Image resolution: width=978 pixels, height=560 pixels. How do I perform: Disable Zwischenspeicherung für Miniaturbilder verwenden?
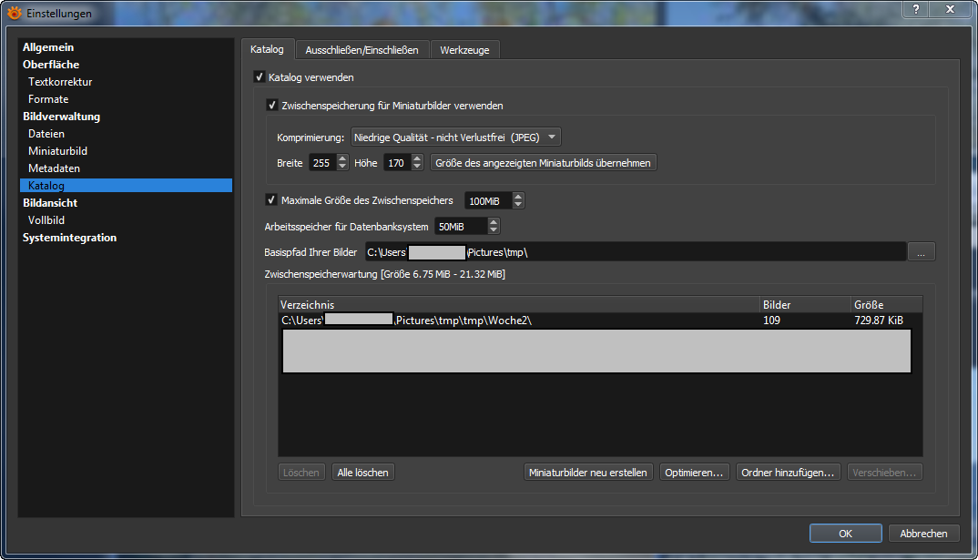(271, 106)
